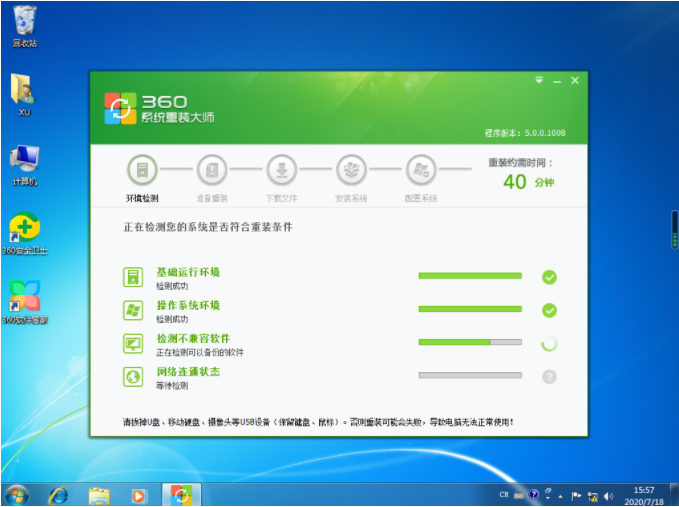Select the 配置系统 step icon
The image size is (679, 507).
point(421,170)
